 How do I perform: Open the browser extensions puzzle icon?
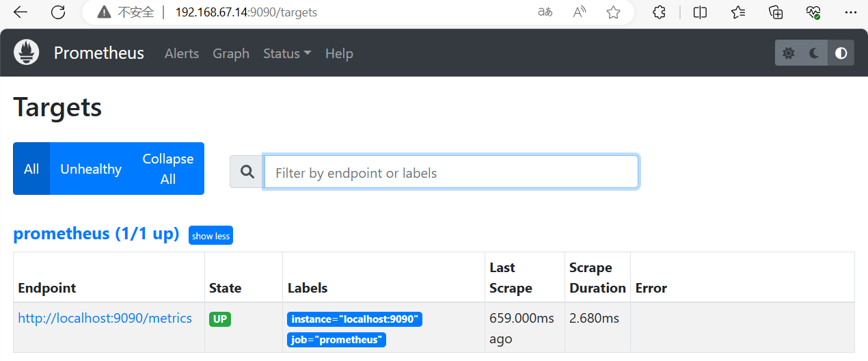(659, 12)
